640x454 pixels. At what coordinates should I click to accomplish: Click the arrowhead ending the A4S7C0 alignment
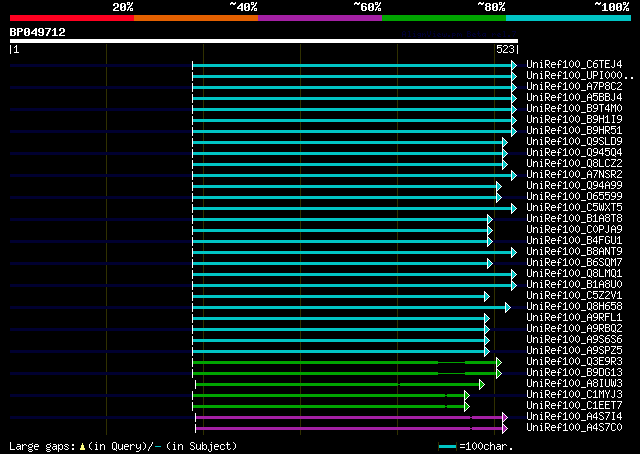[505, 429]
